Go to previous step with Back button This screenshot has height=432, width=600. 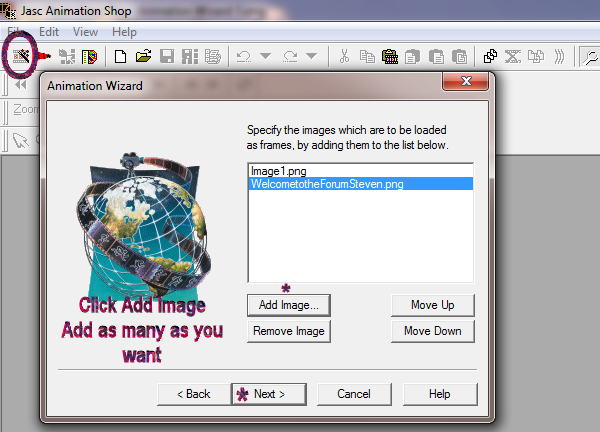coord(194,394)
